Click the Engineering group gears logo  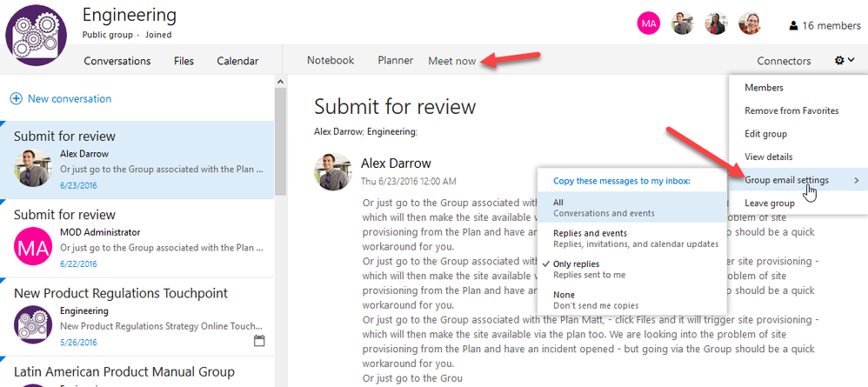click(36, 35)
